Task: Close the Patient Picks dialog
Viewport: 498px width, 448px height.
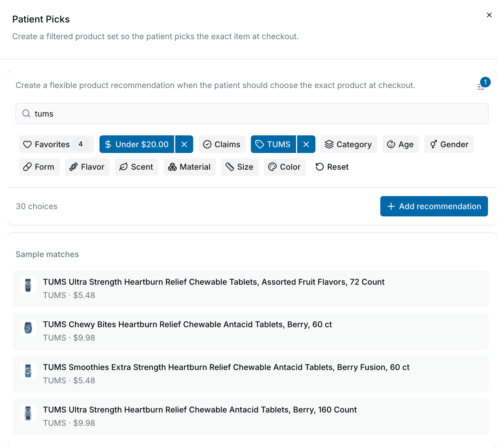Action: point(489,15)
